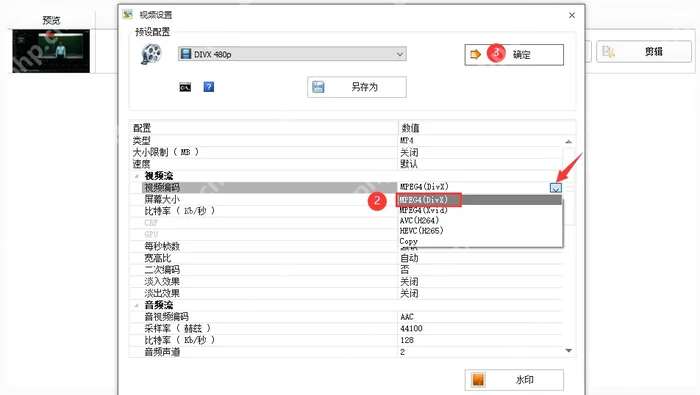
Task: Open the DIVX 480p preset dropdown
Action: click(292, 54)
